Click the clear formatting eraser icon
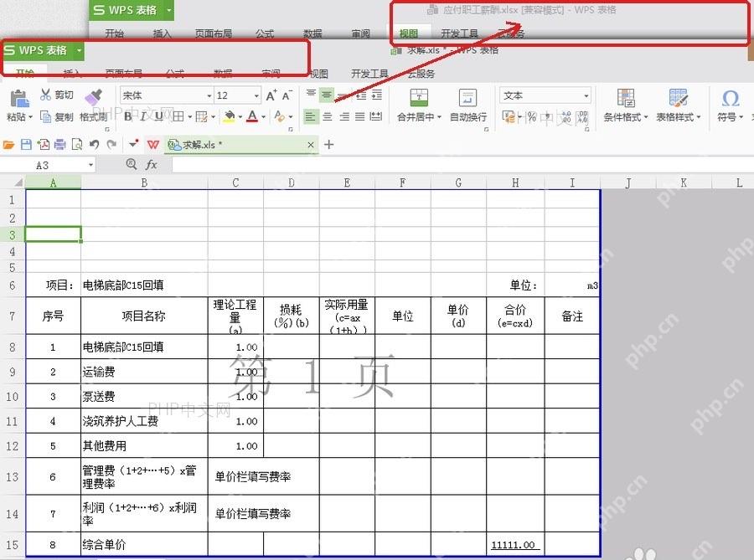The image size is (754, 560). 279,116
